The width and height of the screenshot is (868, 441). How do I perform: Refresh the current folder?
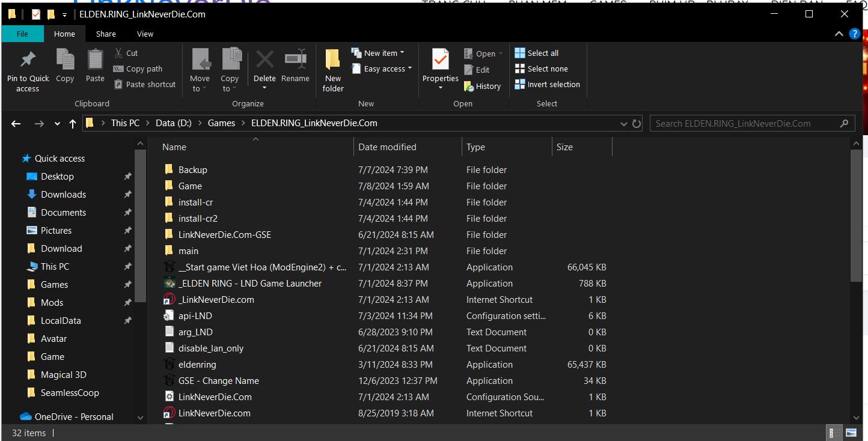pyautogui.click(x=637, y=124)
